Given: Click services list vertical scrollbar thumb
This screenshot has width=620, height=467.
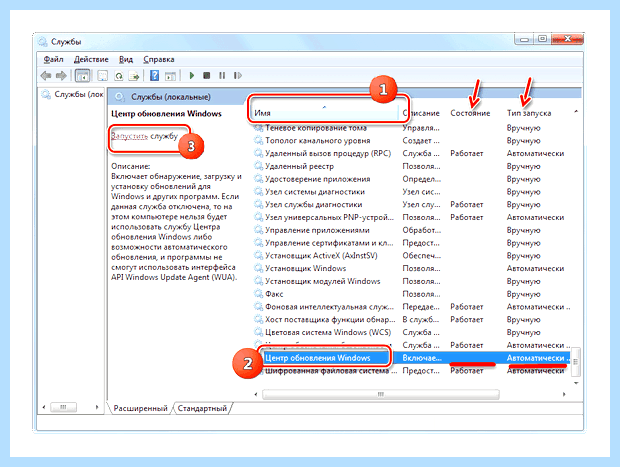Looking at the screenshot, I should [x=576, y=362].
